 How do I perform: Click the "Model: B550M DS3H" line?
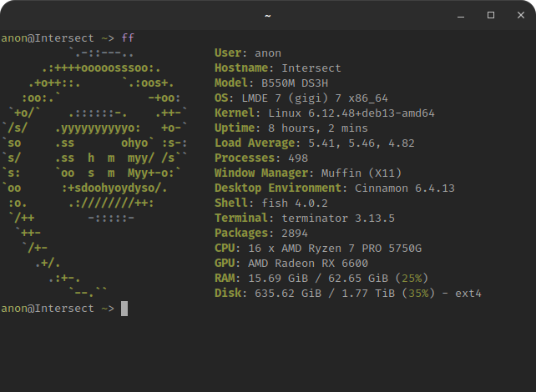271,83
